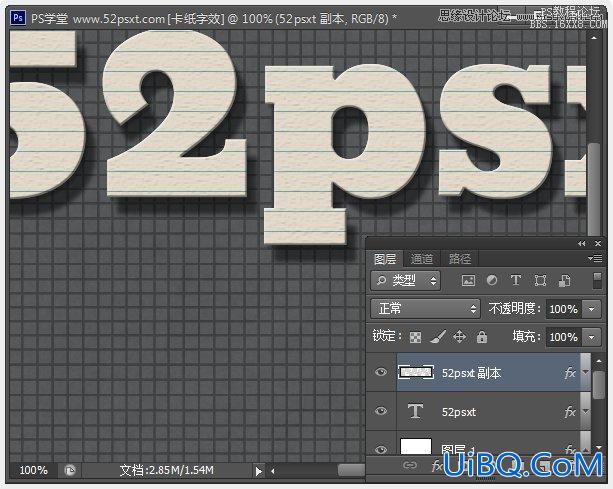Open the layers panel flyout menu
613x489 pixels.
[x=595, y=258]
